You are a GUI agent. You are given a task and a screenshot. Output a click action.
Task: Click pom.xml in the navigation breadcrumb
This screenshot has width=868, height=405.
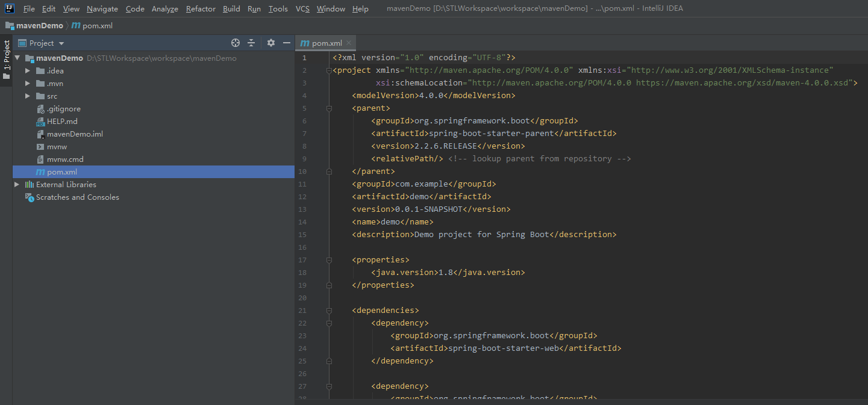coord(97,26)
